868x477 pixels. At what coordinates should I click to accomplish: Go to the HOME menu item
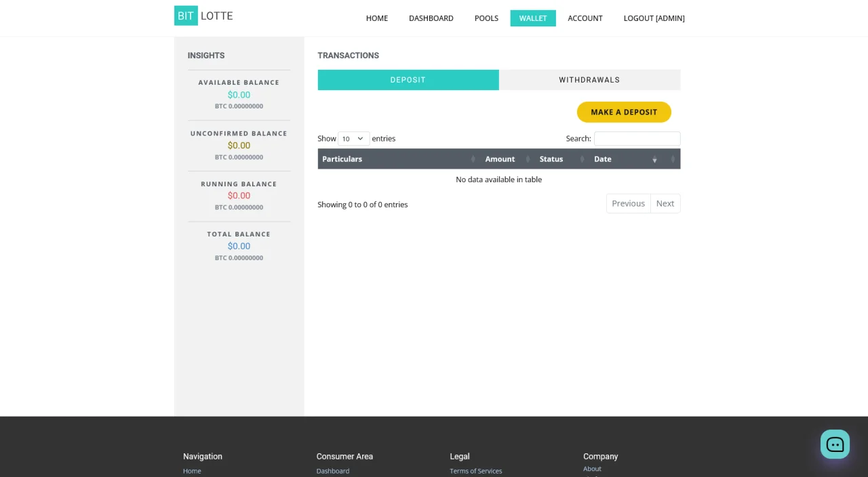pyautogui.click(x=377, y=18)
